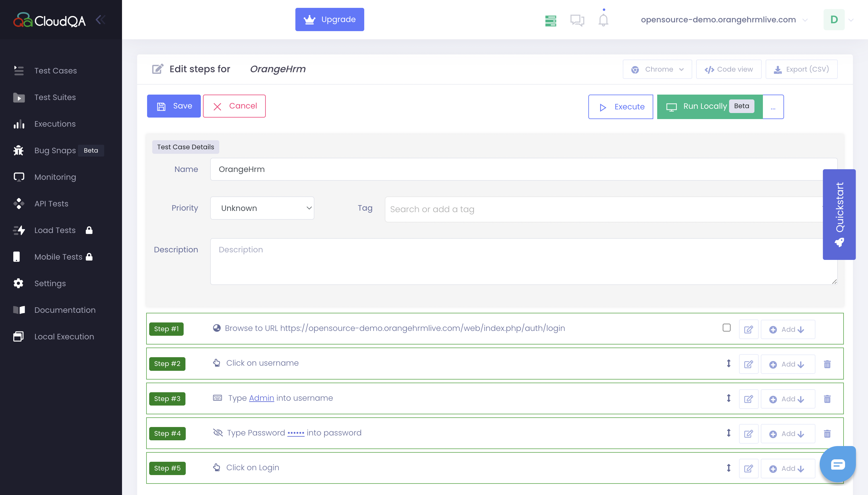Open Mobile Tests in sidebar
The image size is (868, 495).
58,257
